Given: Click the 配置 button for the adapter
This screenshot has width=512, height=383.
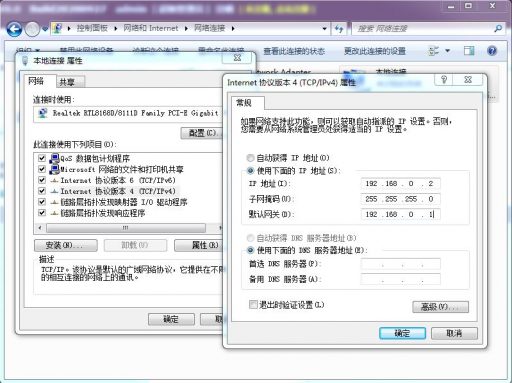Looking at the screenshot, I should pos(202,133).
